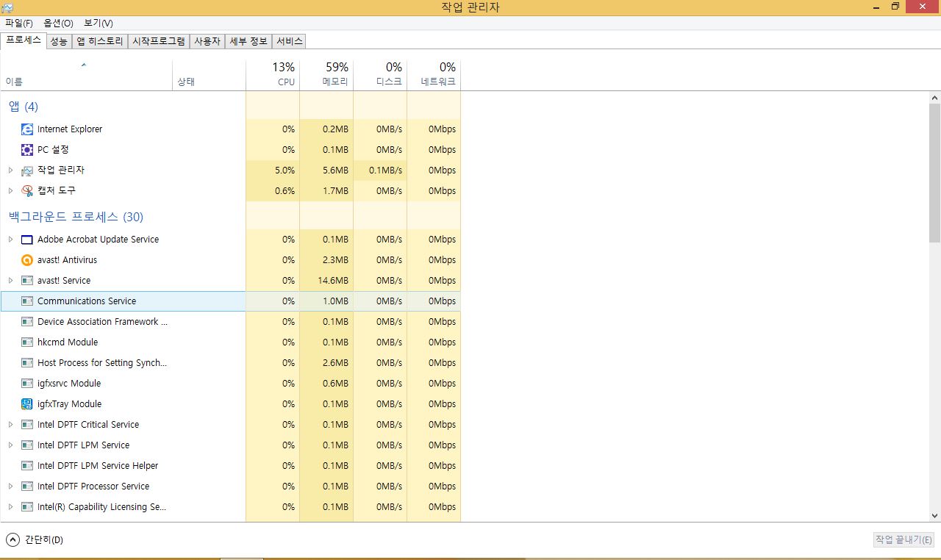Sort by the 상태 column header

[209, 74]
